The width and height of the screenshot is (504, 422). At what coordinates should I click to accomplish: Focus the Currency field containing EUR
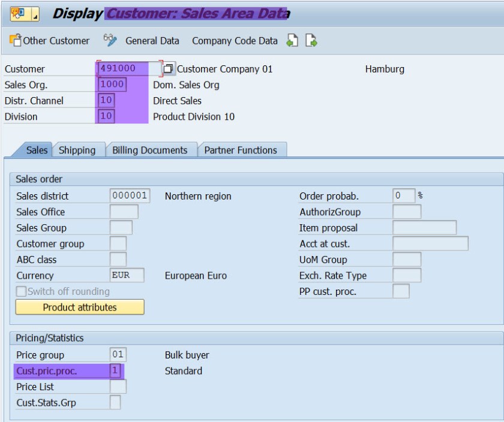(x=127, y=276)
